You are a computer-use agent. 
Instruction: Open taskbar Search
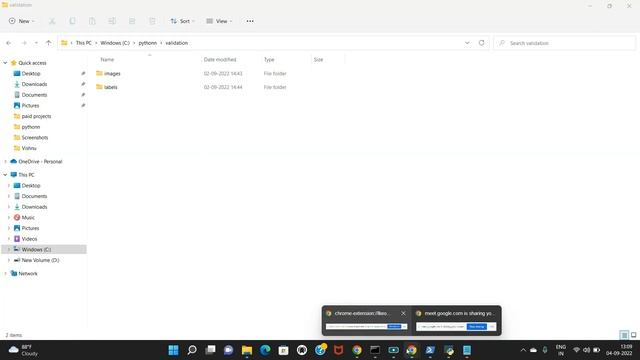pos(192,350)
